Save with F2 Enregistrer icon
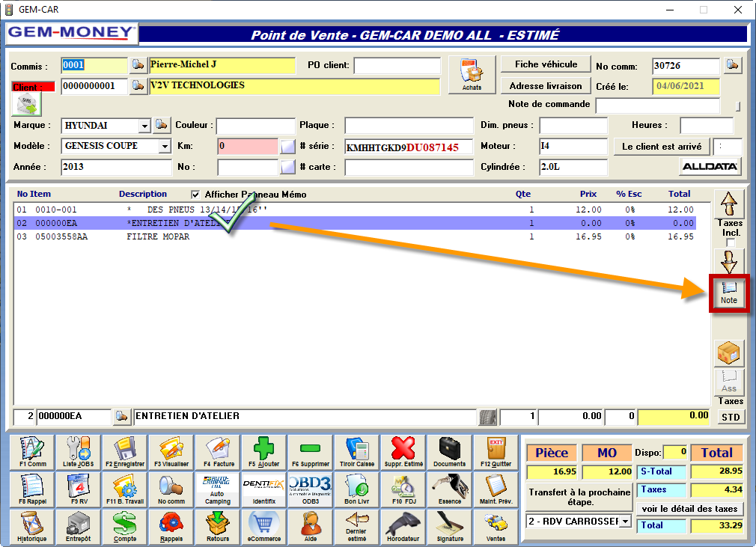 tap(125, 452)
